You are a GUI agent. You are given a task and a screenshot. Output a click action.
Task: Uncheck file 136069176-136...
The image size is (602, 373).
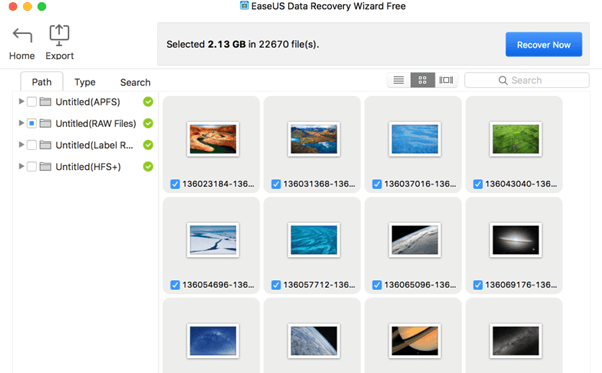[x=478, y=285]
